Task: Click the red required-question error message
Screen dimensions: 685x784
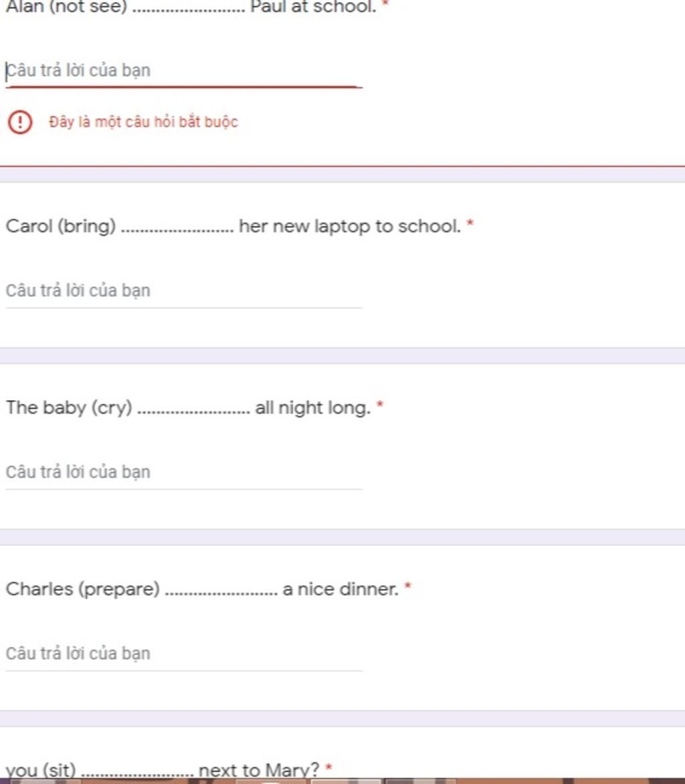Action: pyautogui.click(x=143, y=122)
